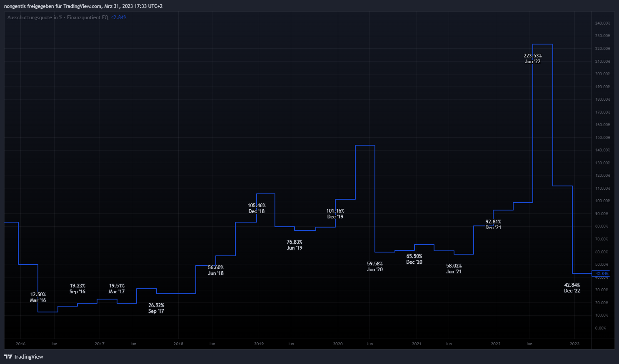
Task: Click the 101.16% Dec '19 data label
Action: (335, 214)
